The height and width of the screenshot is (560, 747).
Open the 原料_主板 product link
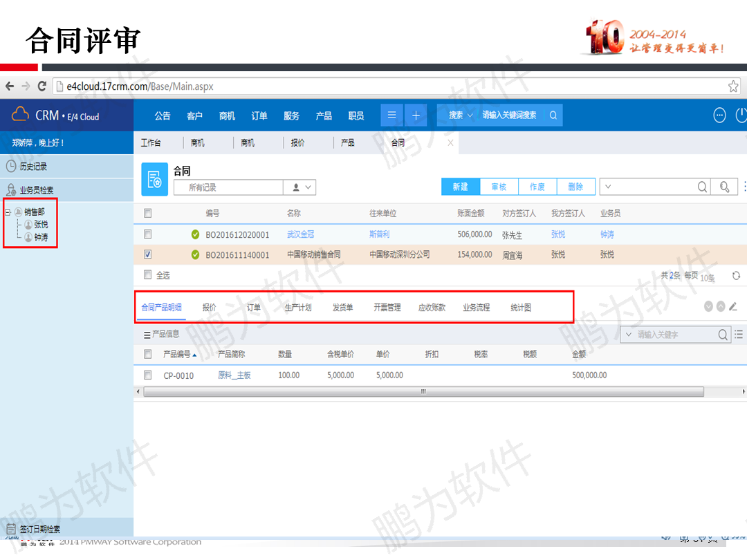pos(234,375)
